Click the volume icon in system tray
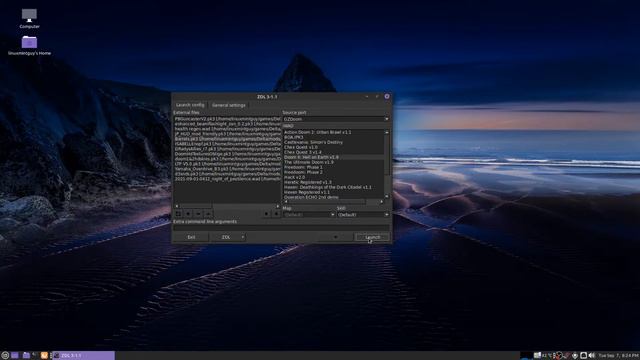640x360 pixels. 591,356
